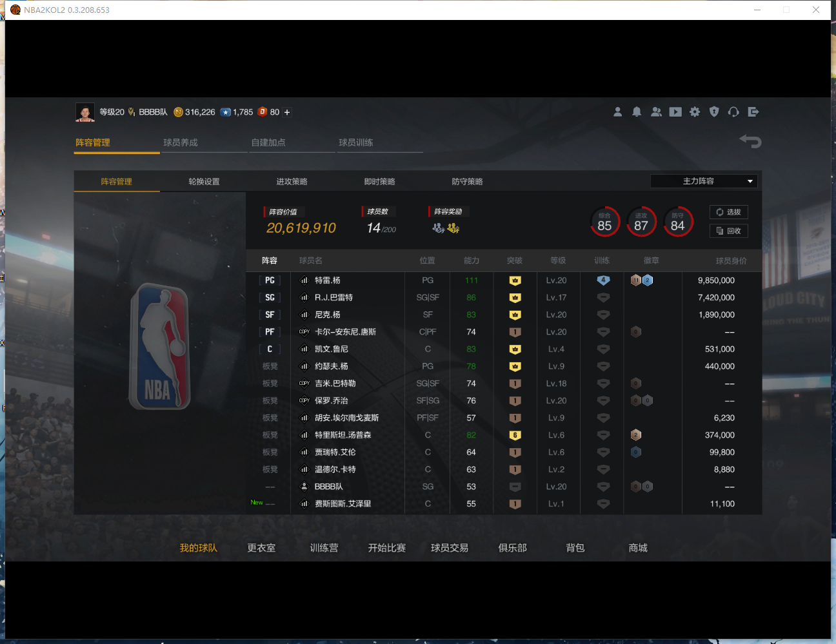Select player row 温德尔.卡特
This screenshot has width=836, height=644.
(504, 470)
